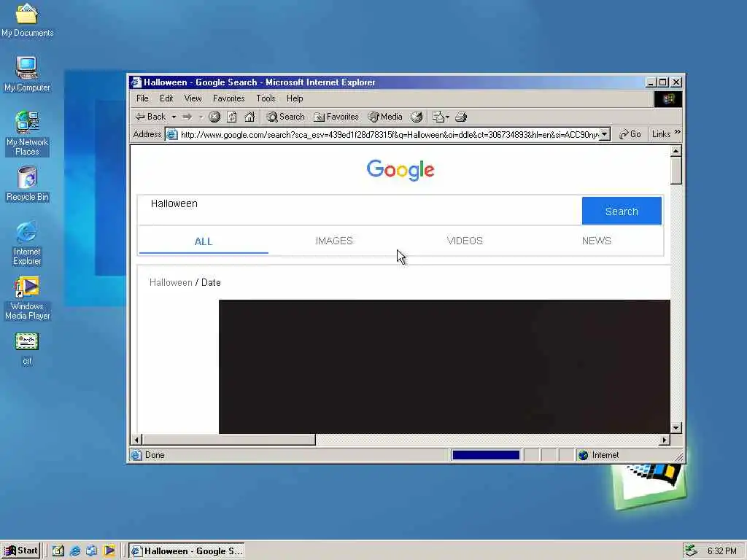Screen dimensions: 747x560
Task: Select the My Network Places icon
Action: pyautogui.click(x=27, y=133)
